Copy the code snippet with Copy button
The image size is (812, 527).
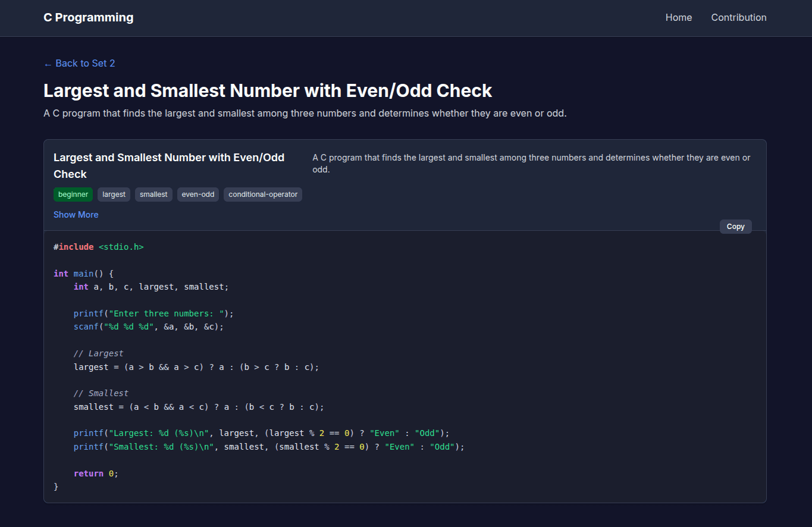pyautogui.click(x=735, y=227)
